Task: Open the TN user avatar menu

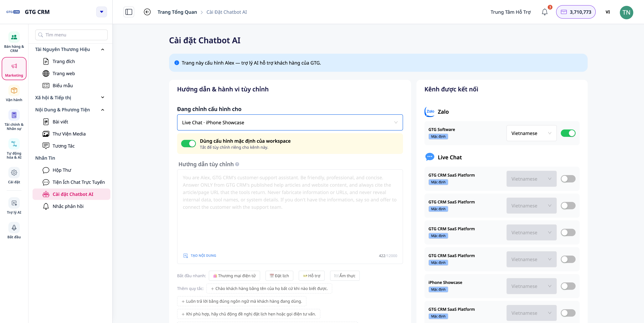Action: (x=627, y=12)
